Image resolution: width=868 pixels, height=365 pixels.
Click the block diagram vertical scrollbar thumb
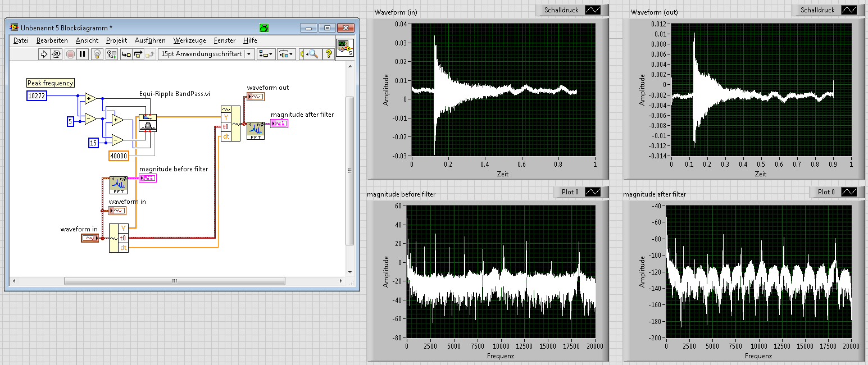pos(349,171)
